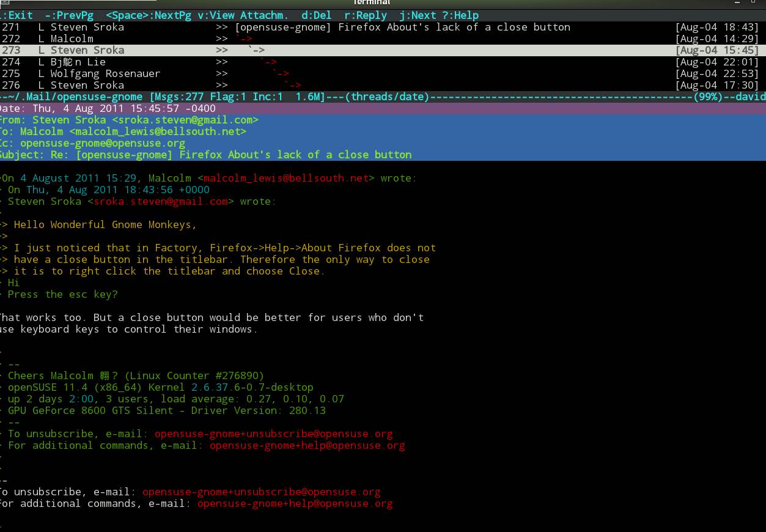This screenshot has width=766, height=532.
Task: Click the '[Aug-04 22:53]' timestamp
Action: click(717, 73)
